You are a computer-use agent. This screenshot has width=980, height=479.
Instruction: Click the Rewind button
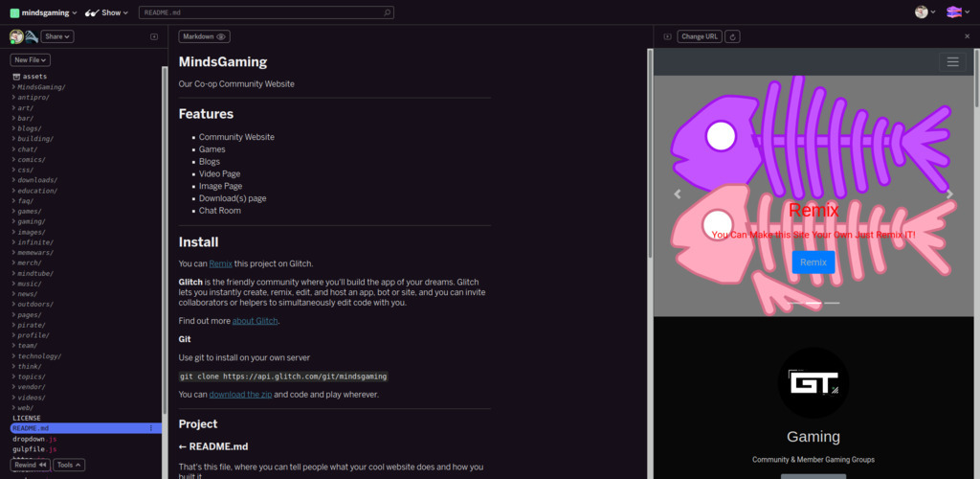[31, 465]
